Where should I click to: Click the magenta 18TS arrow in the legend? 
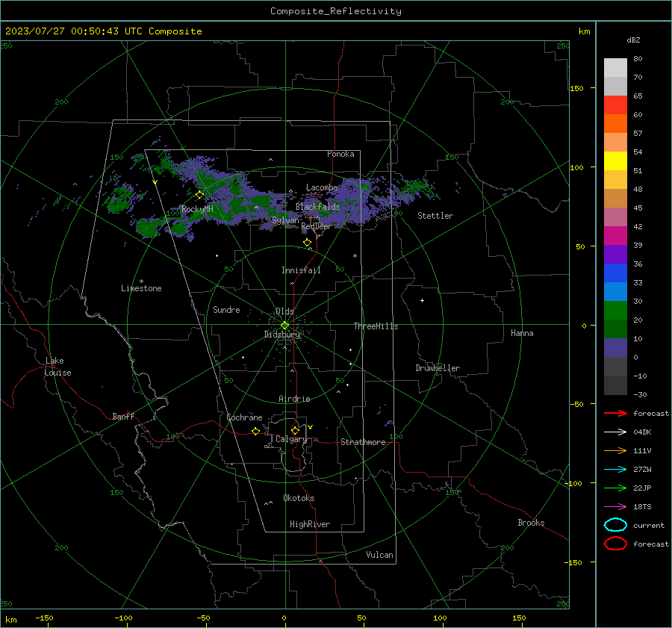point(615,506)
